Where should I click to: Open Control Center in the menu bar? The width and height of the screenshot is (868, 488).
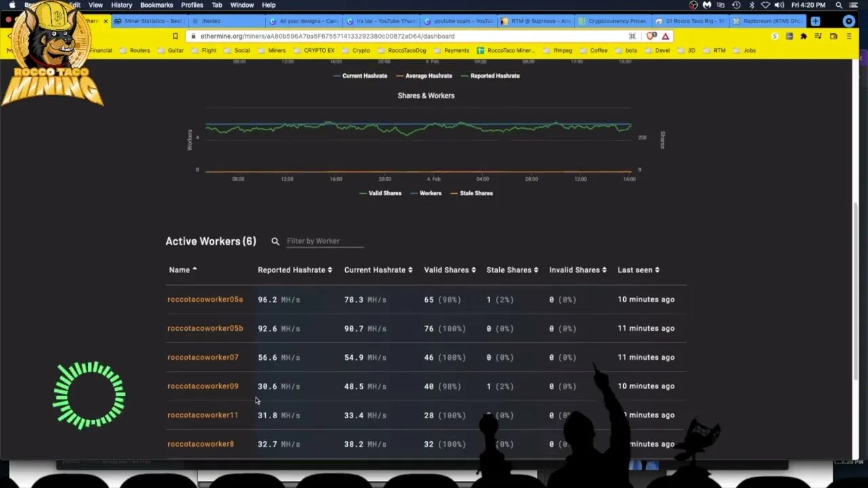[853, 5]
